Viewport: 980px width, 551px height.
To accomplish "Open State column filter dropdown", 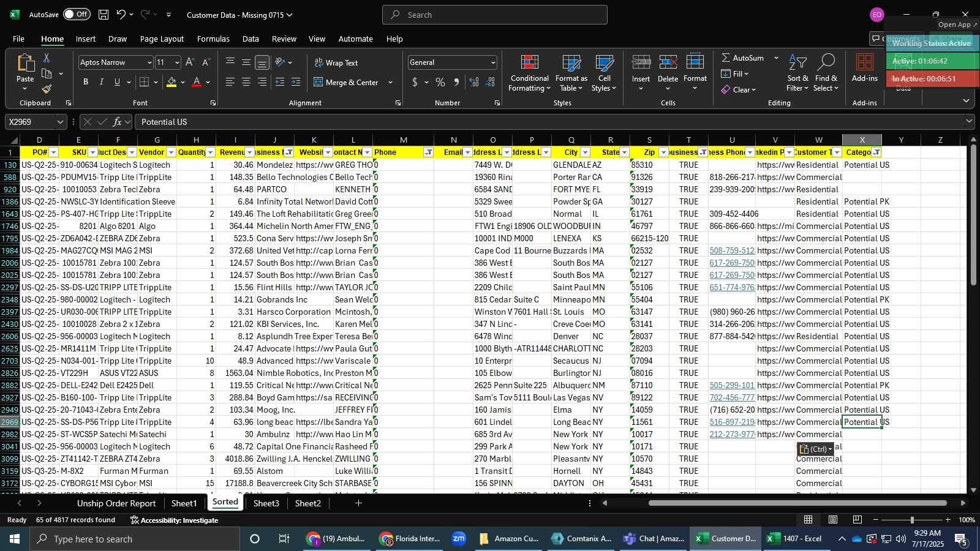I will pos(624,152).
